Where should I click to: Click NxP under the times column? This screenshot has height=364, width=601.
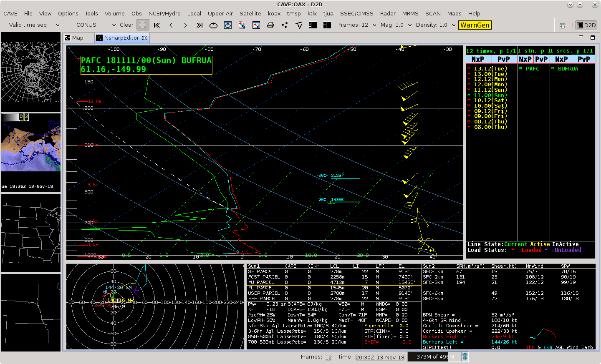[478, 59]
